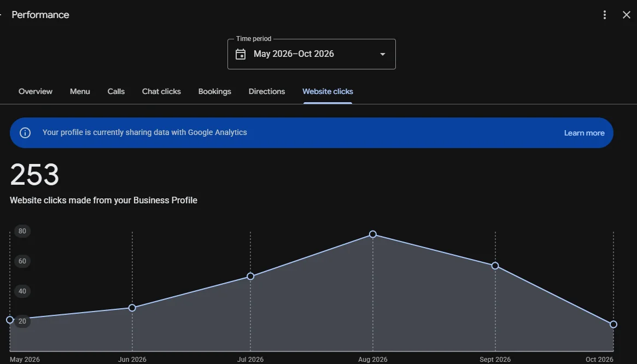Viewport: 637px width, 364px height.
Task: Click the 253 total clicks number
Action: [34, 175]
